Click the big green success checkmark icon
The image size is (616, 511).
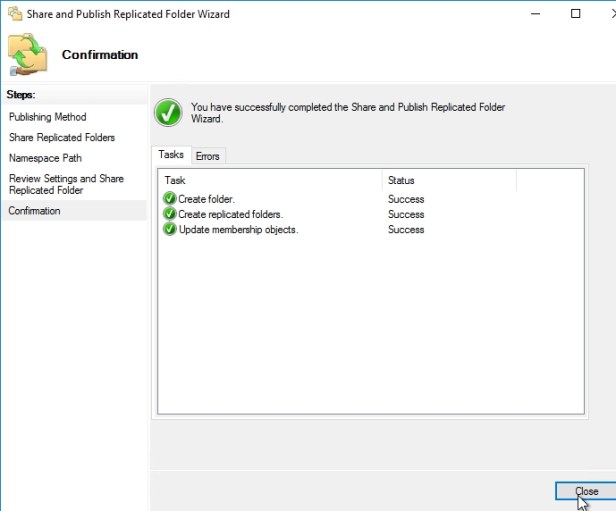point(168,112)
